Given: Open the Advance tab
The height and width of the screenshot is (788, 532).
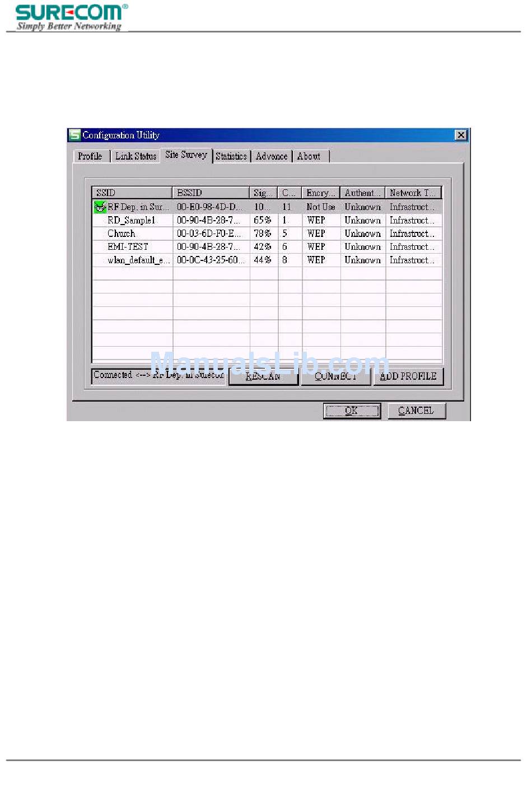Looking at the screenshot, I should (x=272, y=156).
